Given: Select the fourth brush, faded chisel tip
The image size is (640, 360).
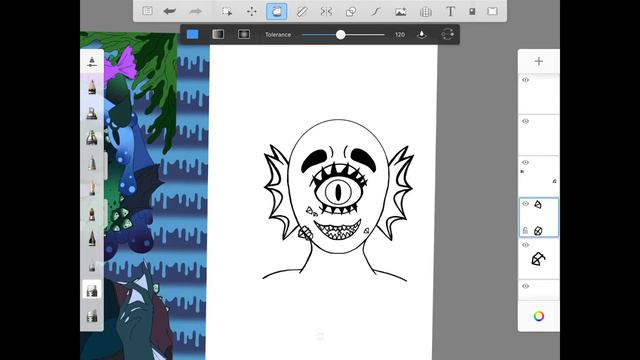Looking at the screenshot, I should 92,163.
